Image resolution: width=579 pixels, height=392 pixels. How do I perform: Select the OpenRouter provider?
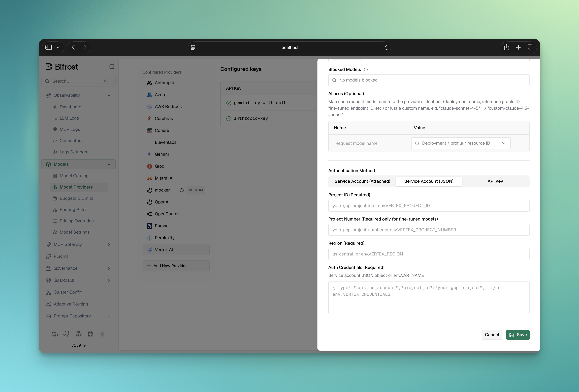coord(176,214)
